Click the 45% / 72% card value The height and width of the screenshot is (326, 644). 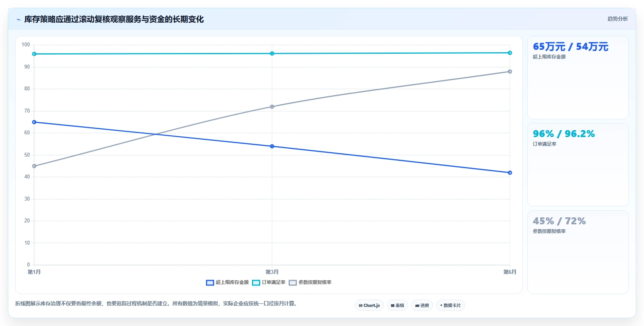(x=559, y=221)
